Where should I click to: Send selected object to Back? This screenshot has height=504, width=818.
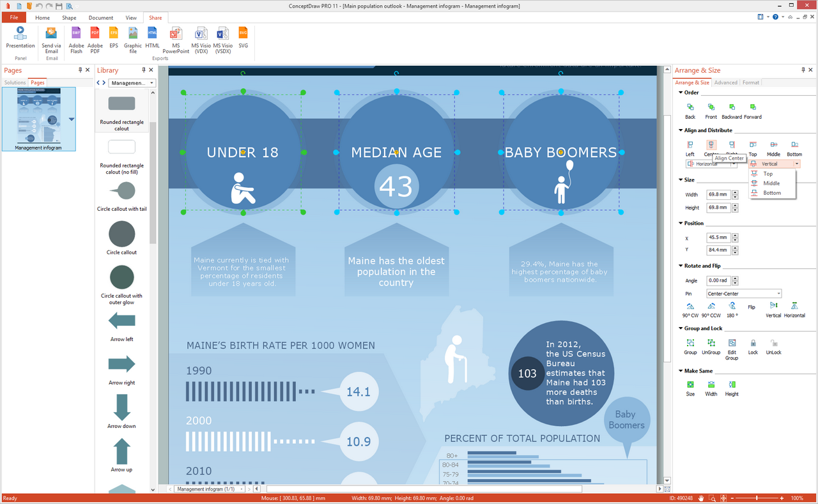pyautogui.click(x=690, y=111)
